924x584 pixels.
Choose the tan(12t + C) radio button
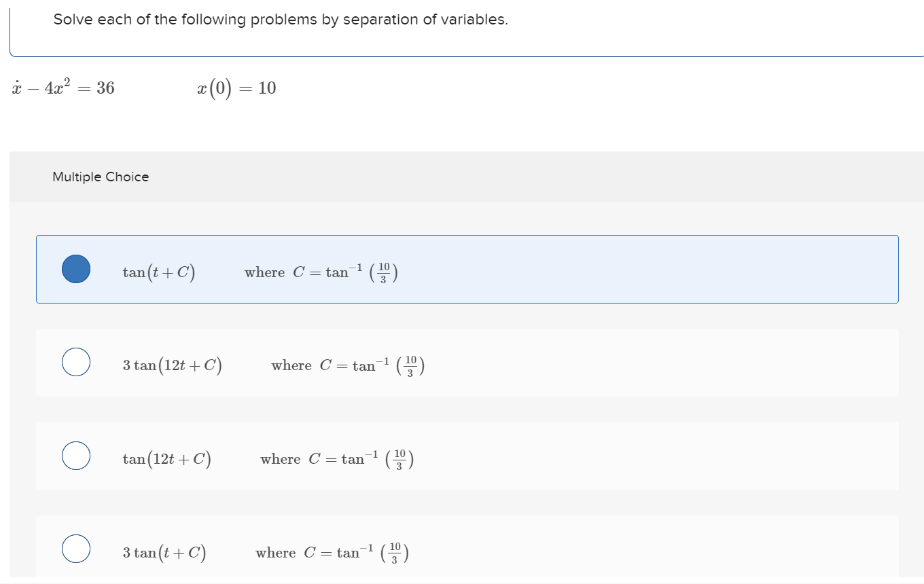click(x=76, y=456)
